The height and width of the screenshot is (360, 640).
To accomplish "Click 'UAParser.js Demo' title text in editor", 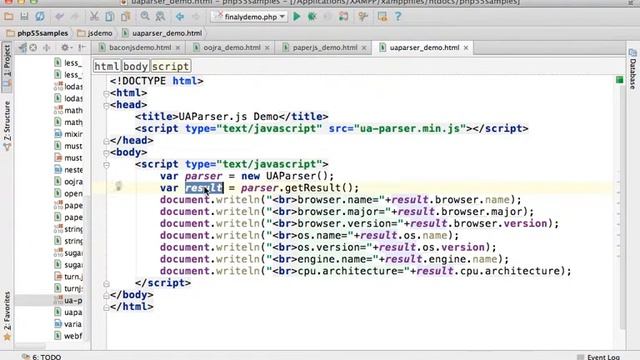I will pos(229,117).
